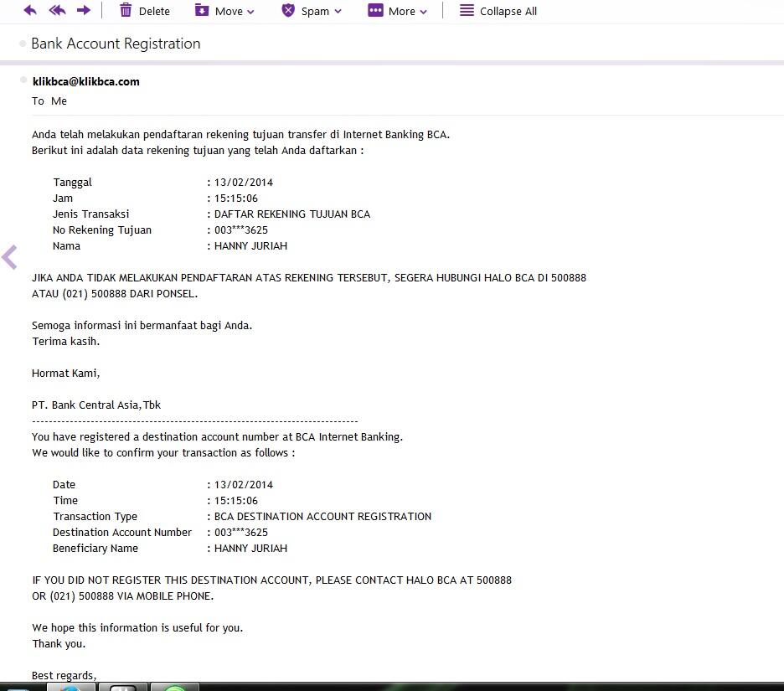The height and width of the screenshot is (691, 784).
Task: Click the Beneficiary Name label
Action: tap(95, 549)
